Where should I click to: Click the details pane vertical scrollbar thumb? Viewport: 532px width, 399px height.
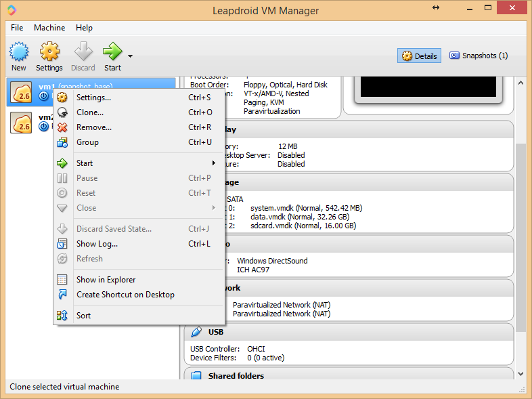tap(521, 238)
